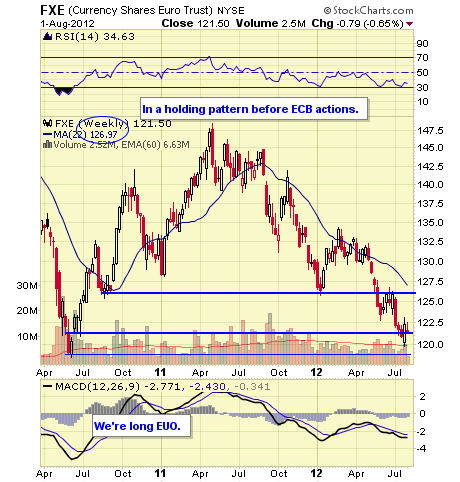
Task: Click the volume bars legend icon
Action: tap(48, 144)
